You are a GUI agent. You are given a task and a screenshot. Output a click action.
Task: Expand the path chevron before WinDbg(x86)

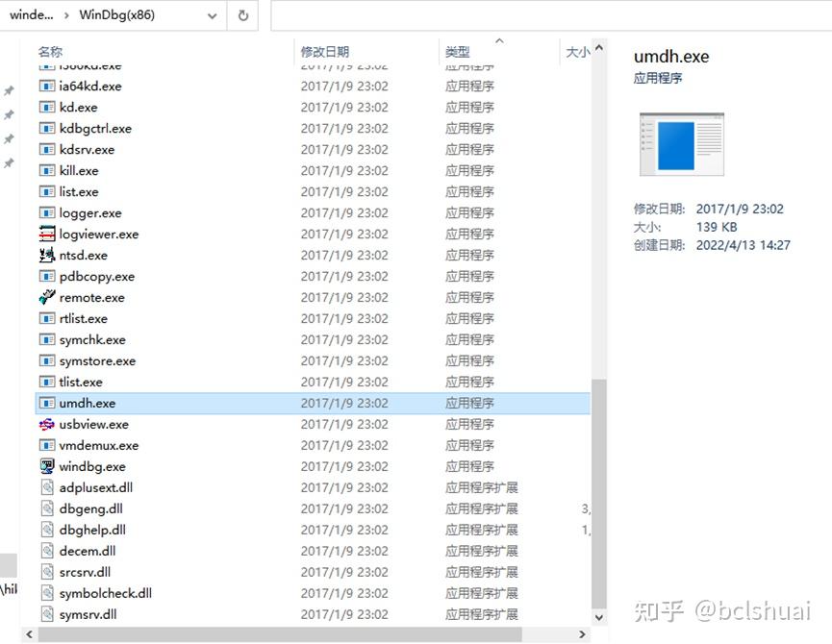point(66,15)
